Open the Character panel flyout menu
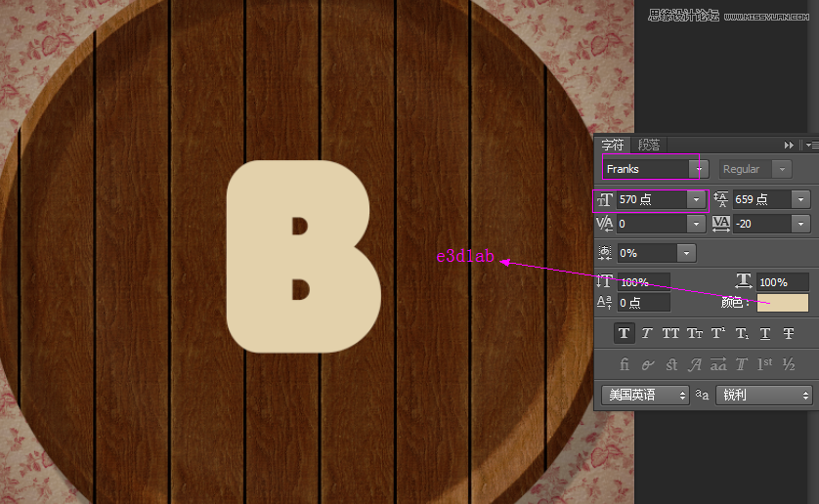The width and height of the screenshot is (819, 504). (812, 145)
